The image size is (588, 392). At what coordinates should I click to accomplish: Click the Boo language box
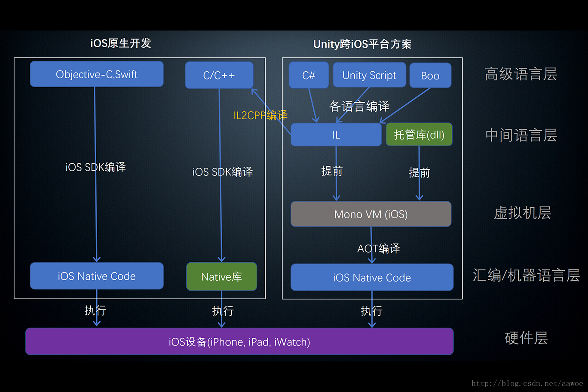[x=430, y=75]
